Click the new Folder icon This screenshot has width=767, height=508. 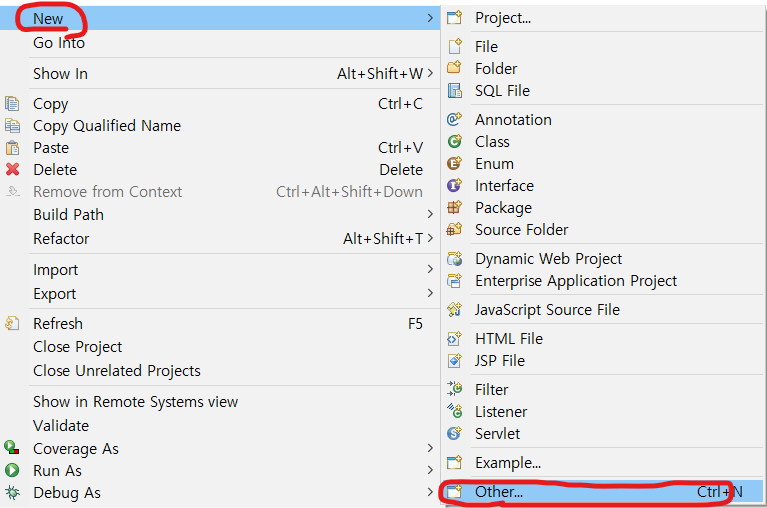pos(454,67)
